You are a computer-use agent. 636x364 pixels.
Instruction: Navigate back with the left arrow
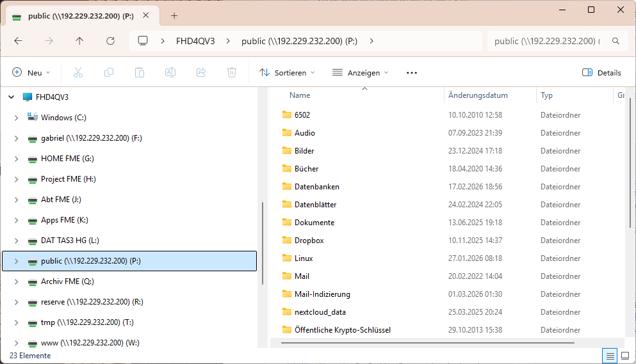(18, 41)
